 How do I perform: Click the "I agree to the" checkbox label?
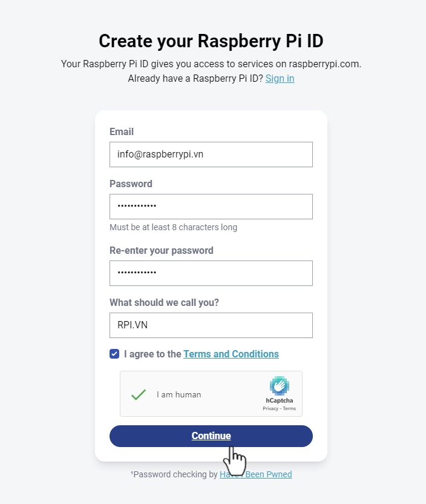pyautogui.click(x=152, y=354)
